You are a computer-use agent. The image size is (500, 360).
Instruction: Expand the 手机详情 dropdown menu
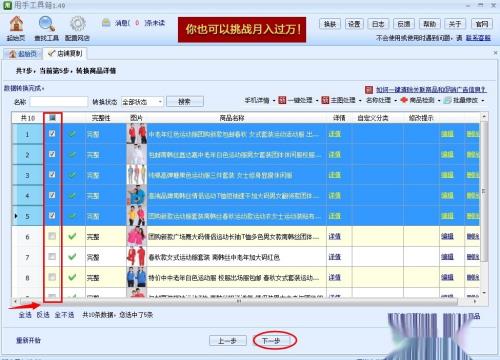coord(274,100)
